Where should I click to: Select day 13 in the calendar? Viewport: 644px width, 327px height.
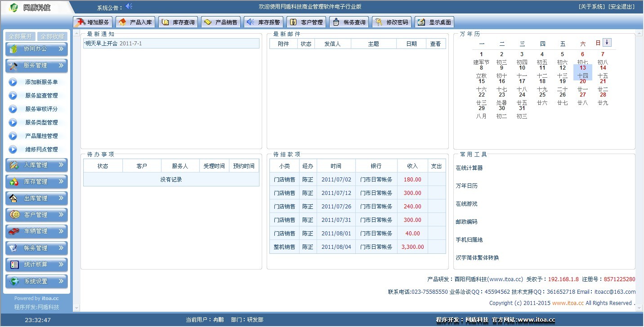582,68
